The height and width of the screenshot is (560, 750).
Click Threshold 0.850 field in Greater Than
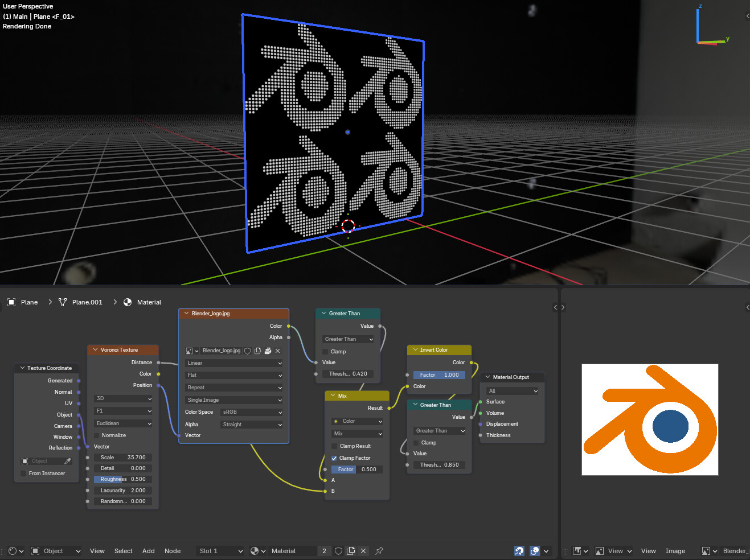[439, 465]
